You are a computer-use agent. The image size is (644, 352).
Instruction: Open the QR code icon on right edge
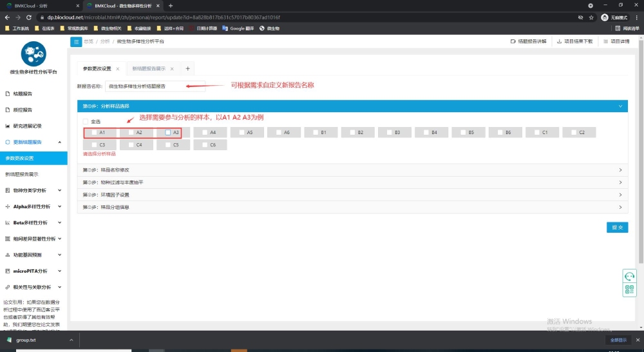[629, 289]
